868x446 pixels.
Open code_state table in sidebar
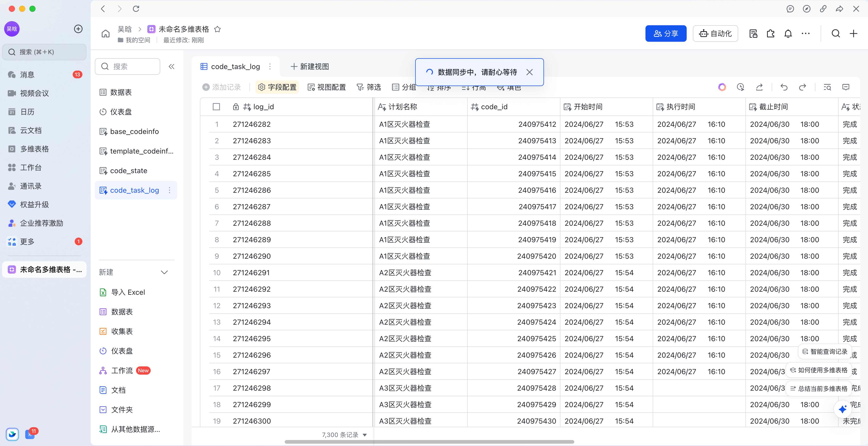click(136, 171)
